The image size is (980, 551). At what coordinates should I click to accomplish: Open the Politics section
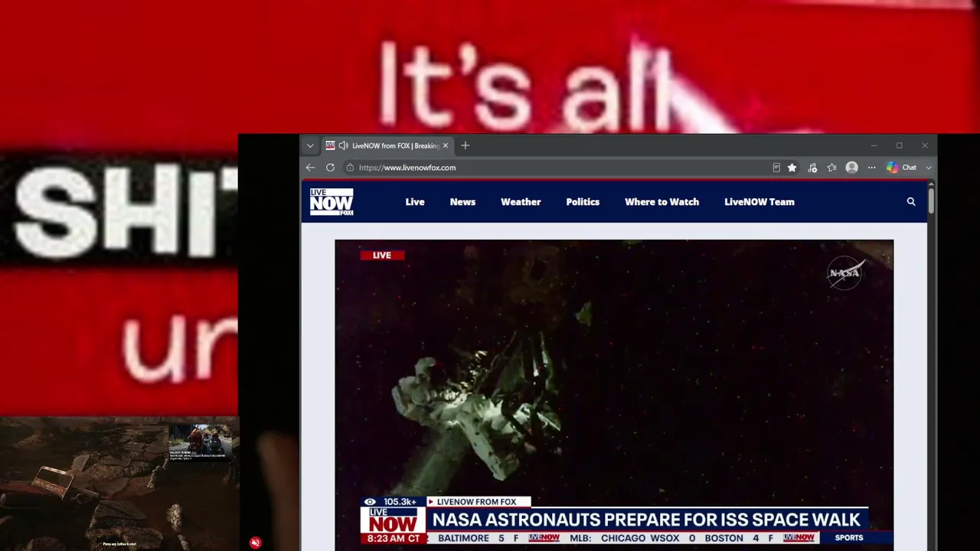[x=583, y=202]
